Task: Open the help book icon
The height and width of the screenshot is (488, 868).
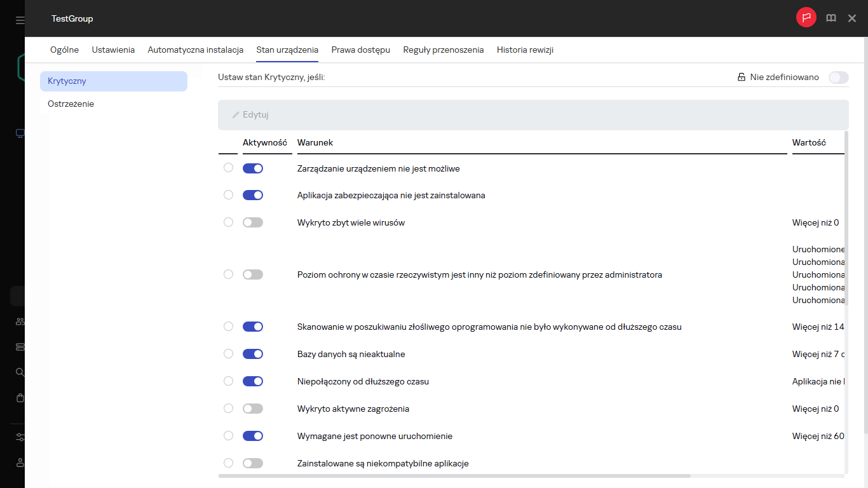Action: pos(831,18)
